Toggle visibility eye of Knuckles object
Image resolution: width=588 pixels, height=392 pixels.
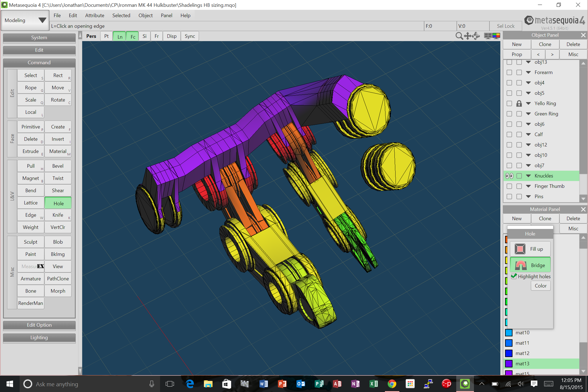509,176
